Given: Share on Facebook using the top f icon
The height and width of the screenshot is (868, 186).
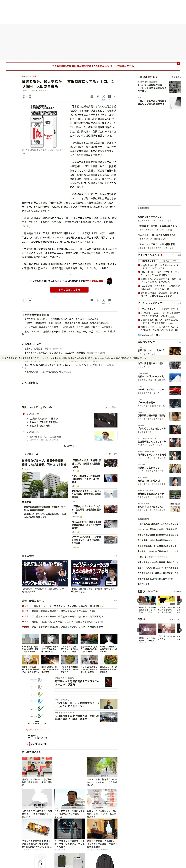Looking at the screenshot, I should click(x=98, y=97).
